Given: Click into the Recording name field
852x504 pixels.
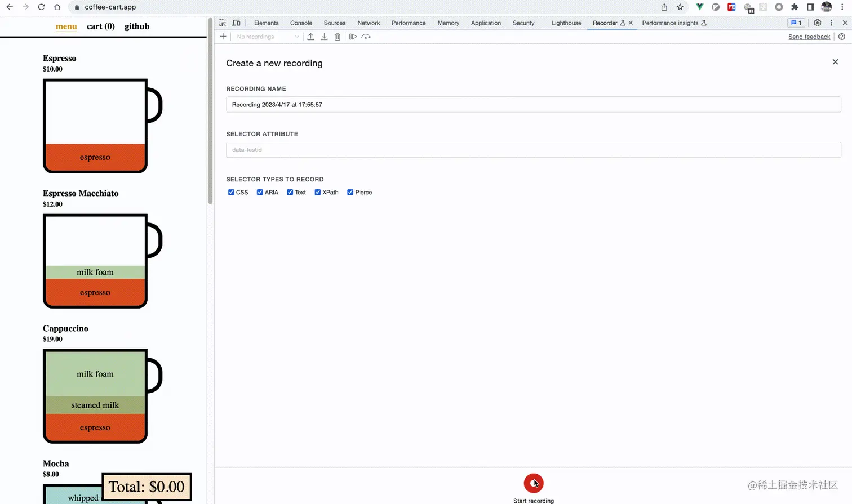Looking at the screenshot, I should (533, 105).
